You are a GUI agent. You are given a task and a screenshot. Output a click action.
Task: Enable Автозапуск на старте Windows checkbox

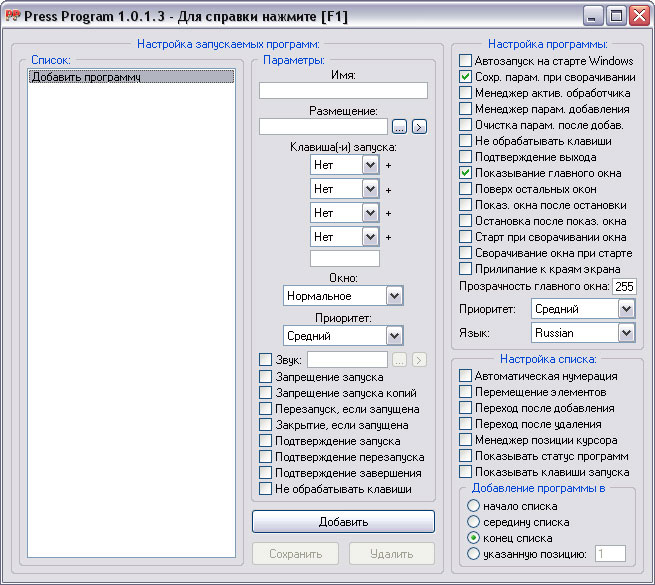(465, 61)
